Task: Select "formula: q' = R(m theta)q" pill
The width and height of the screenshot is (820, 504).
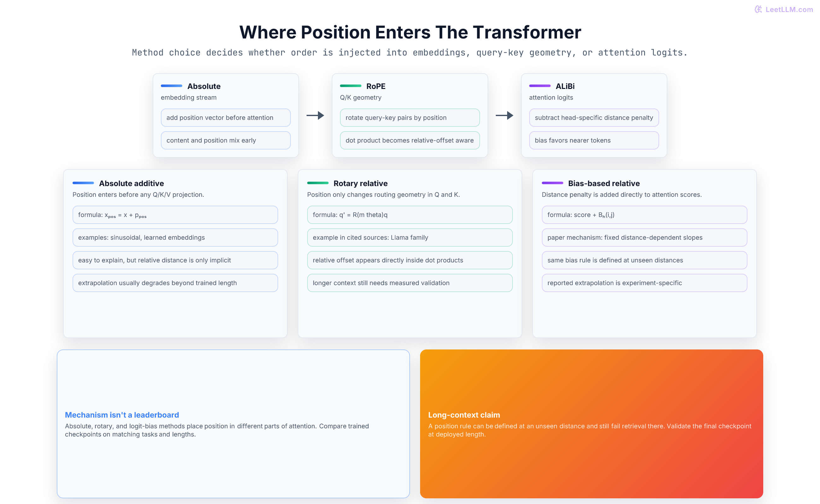Action: coord(410,215)
